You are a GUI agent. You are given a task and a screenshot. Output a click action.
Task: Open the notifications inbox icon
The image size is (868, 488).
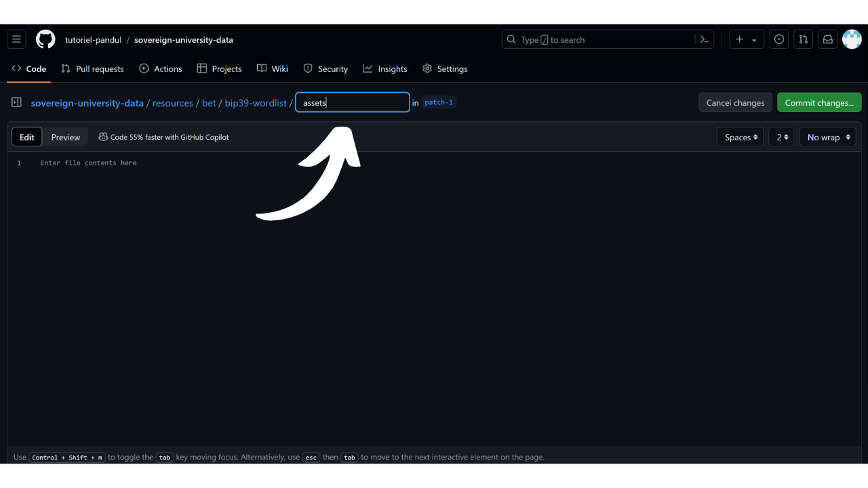(827, 39)
